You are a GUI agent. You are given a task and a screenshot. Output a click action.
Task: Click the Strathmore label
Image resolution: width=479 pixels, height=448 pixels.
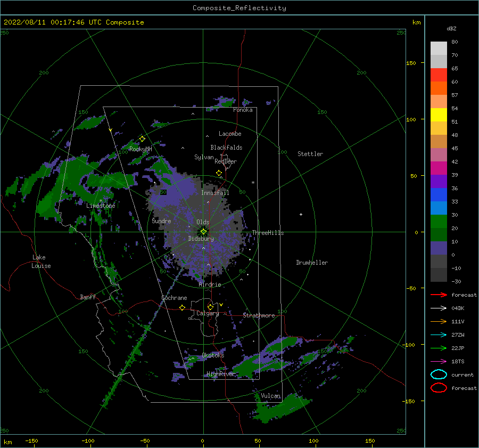(259, 315)
